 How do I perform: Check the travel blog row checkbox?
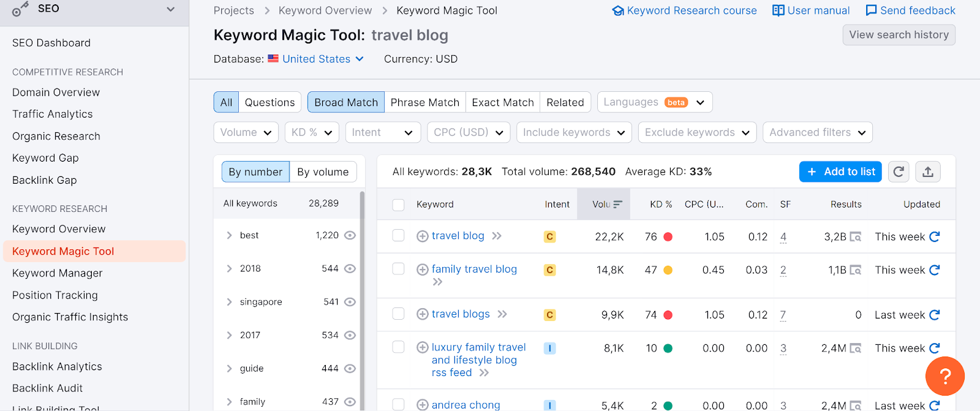398,235
